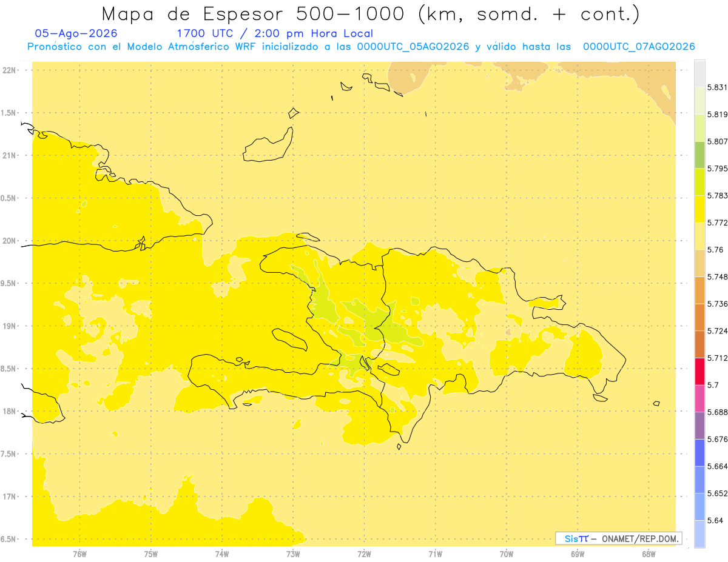
Task: Click the '0000UTC_07AGO2026' valid-until time
Action: [x=639, y=47]
